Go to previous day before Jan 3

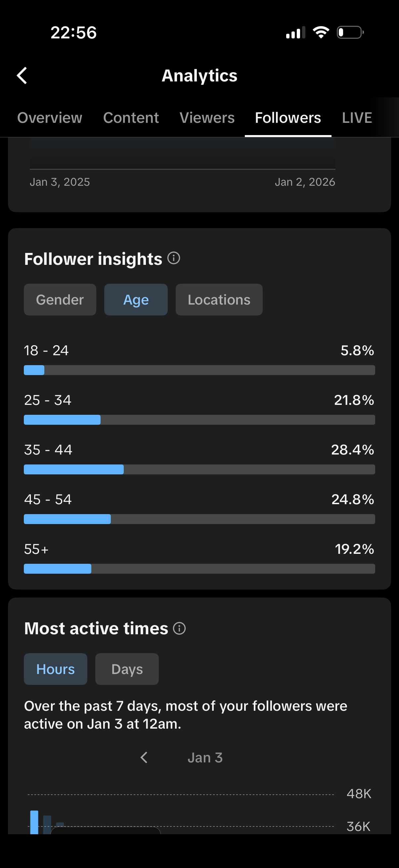click(144, 757)
